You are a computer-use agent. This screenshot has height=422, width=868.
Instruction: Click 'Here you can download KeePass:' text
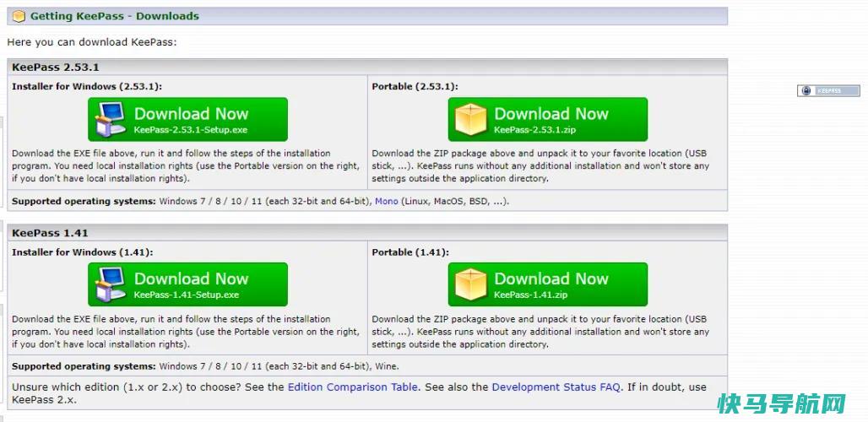(92, 42)
